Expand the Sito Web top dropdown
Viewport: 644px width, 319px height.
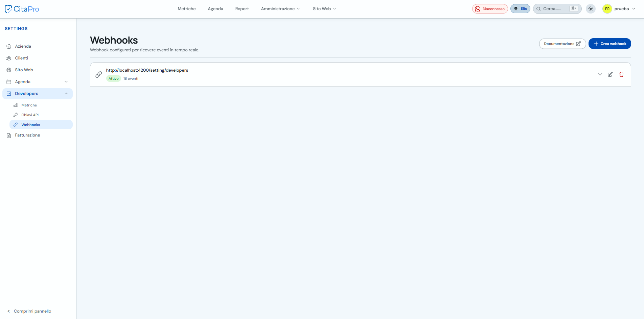click(x=324, y=9)
